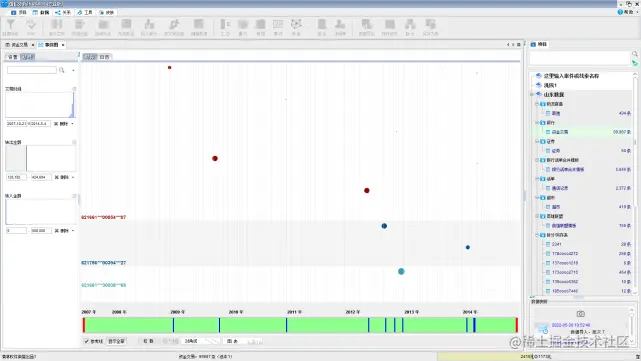
Task: Click the magnifier icon in project panel
Action: coord(634,54)
